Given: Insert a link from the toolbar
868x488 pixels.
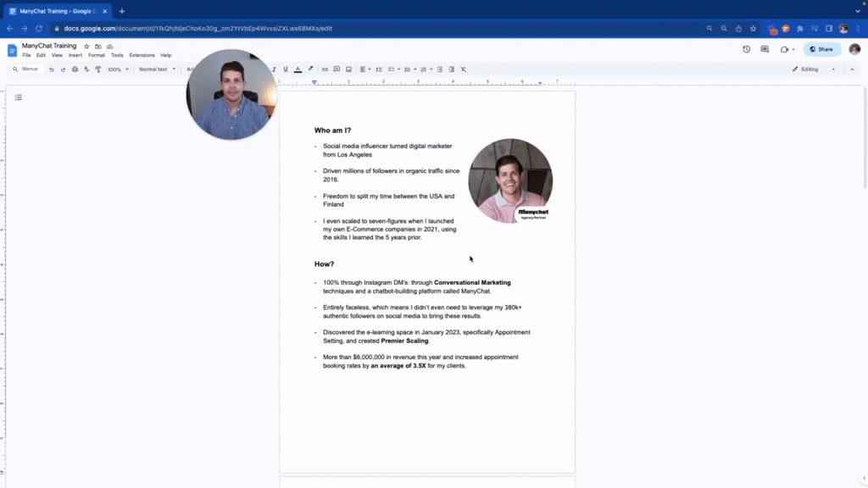Looking at the screenshot, I should (325, 69).
